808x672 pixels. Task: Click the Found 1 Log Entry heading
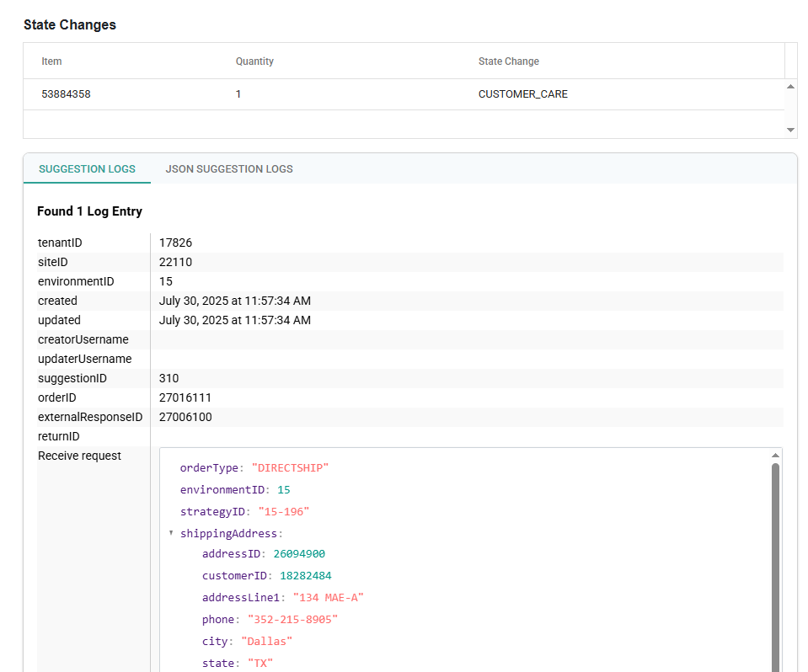click(89, 211)
